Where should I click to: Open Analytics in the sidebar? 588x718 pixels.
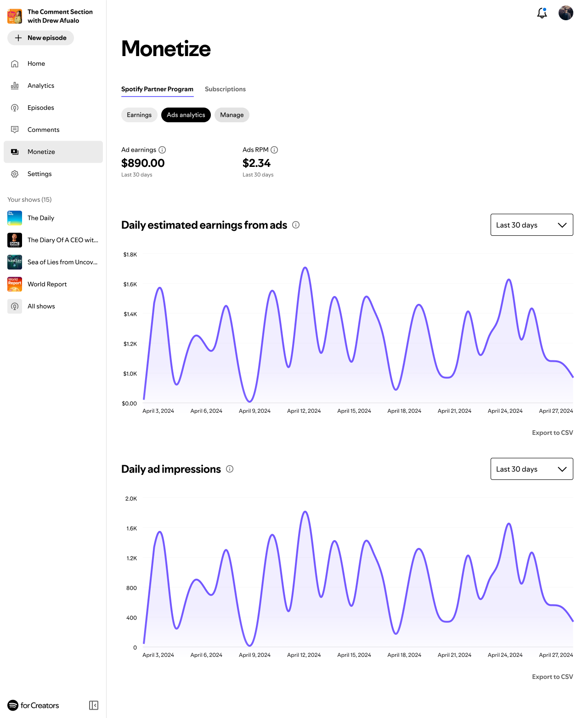click(53, 85)
